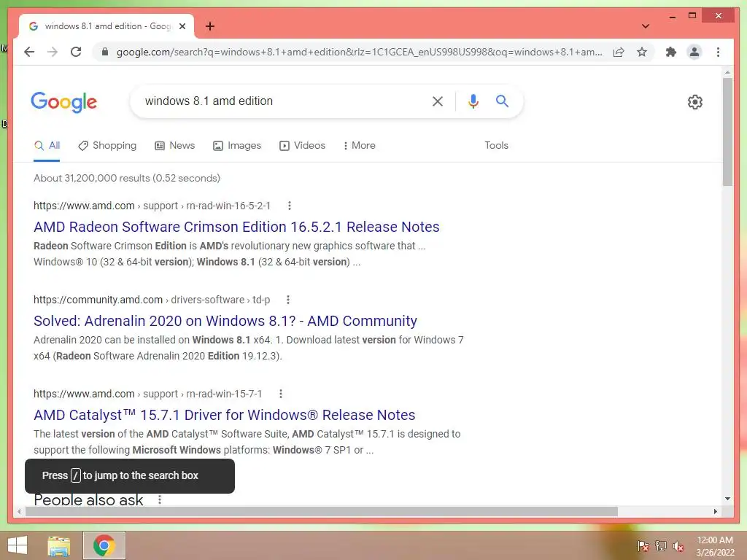The height and width of the screenshot is (560, 747).
Task: Open three-dot options for rn-rad-win-16-5-2-1 result
Action: pos(289,206)
